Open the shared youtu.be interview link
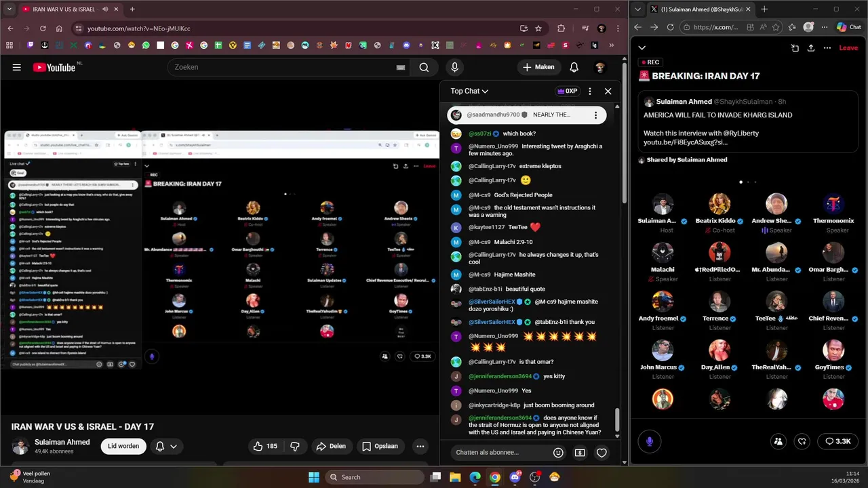 coord(686,142)
